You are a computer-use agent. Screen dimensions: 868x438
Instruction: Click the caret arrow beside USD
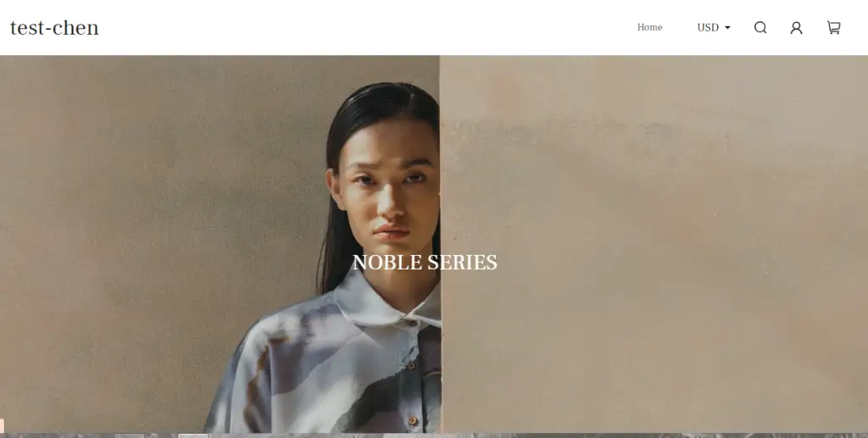point(727,28)
